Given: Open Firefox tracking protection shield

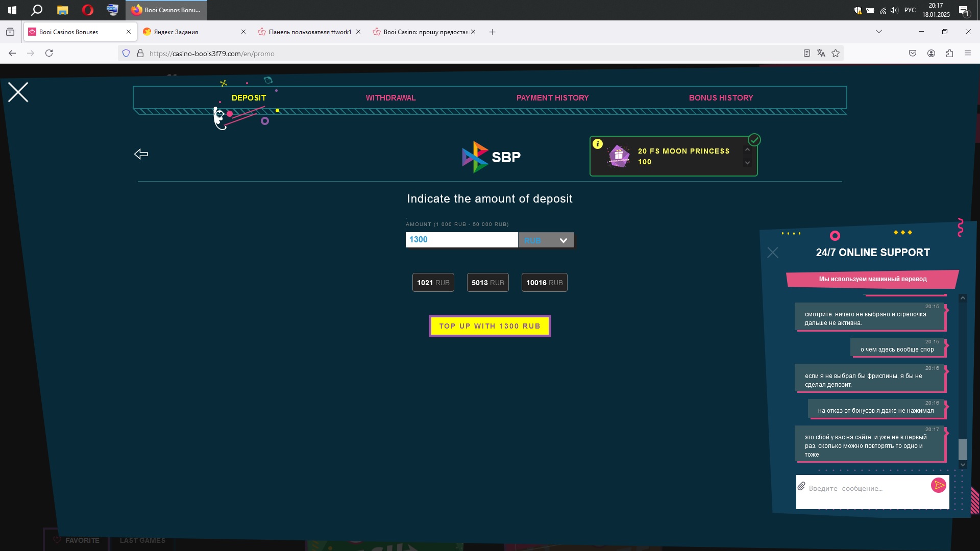Looking at the screenshot, I should (126, 53).
